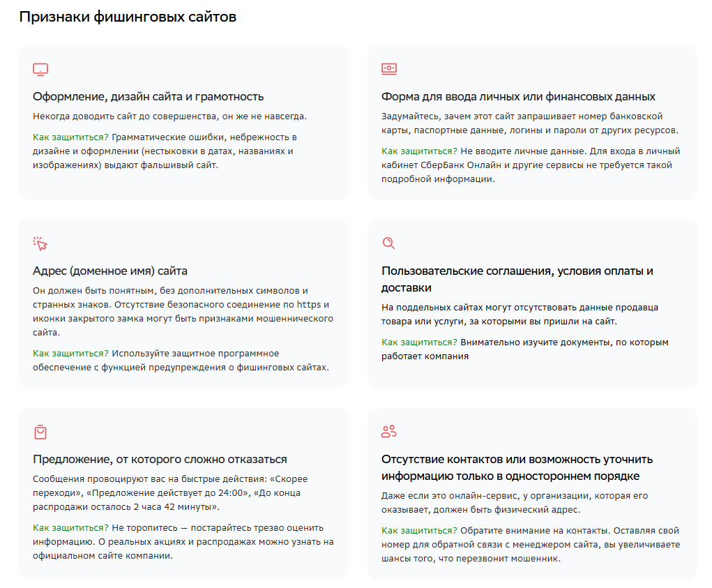Screen dimensions: 712x588
Task: Click the shopping bag icon above offer heading
Action: [40, 432]
